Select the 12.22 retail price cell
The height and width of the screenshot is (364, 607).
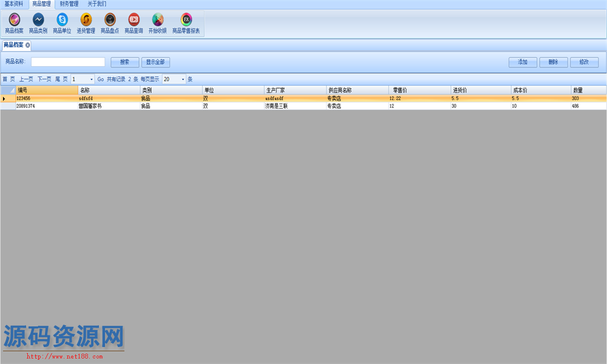(419, 99)
